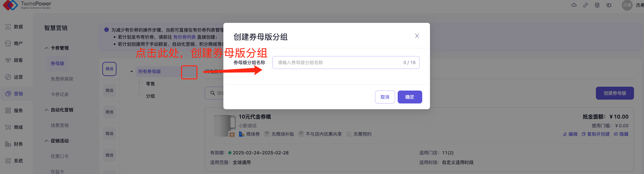
Task: Click the cloud download icon in header
Action: coord(574,5)
